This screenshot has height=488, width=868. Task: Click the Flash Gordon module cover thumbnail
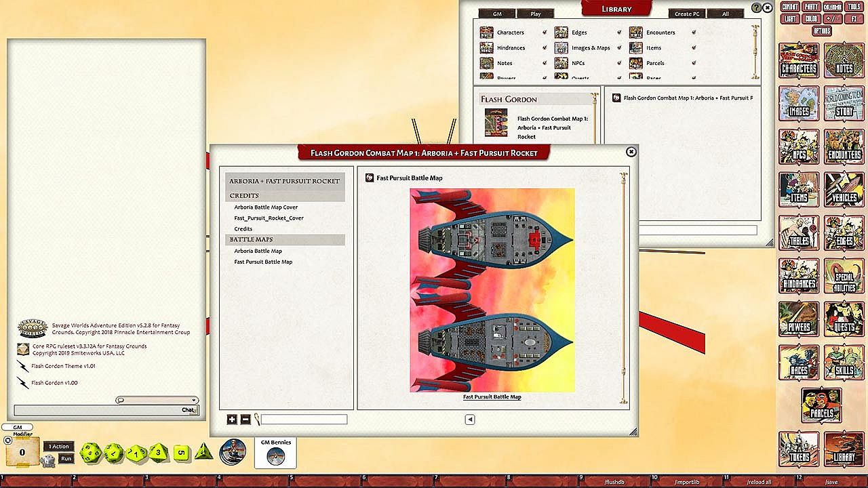tap(496, 123)
